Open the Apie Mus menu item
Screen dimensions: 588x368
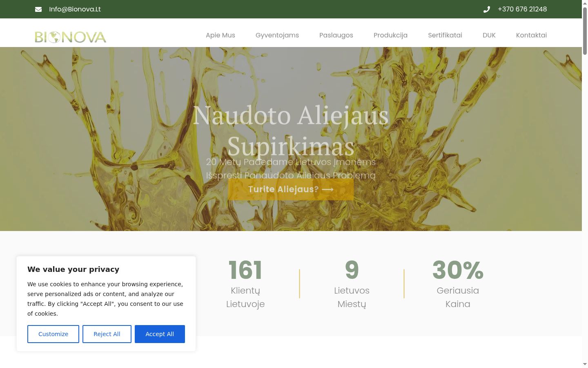[220, 35]
